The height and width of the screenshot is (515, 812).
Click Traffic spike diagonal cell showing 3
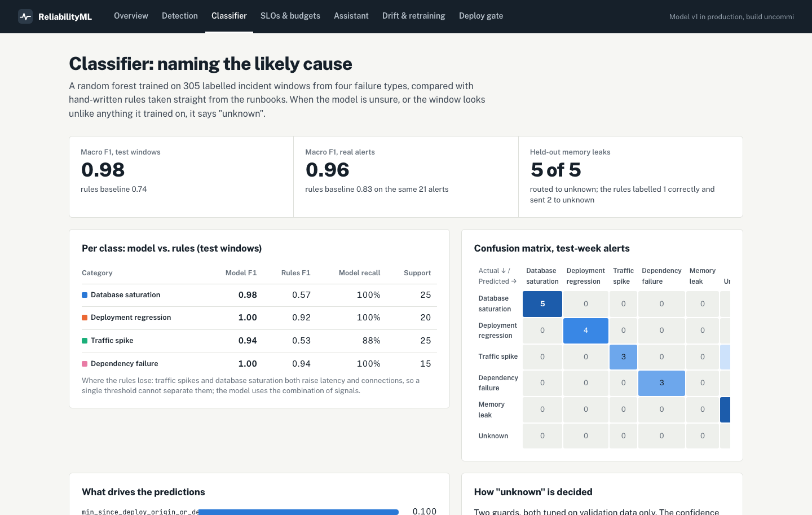[x=624, y=357]
